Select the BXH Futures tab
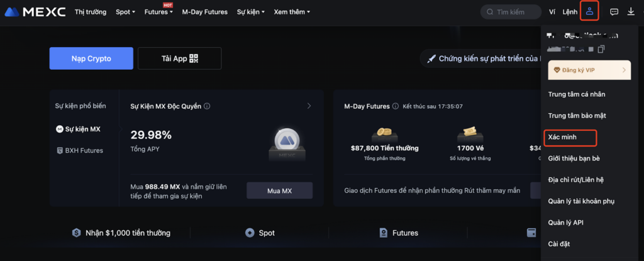 click(x=84, y=150)
